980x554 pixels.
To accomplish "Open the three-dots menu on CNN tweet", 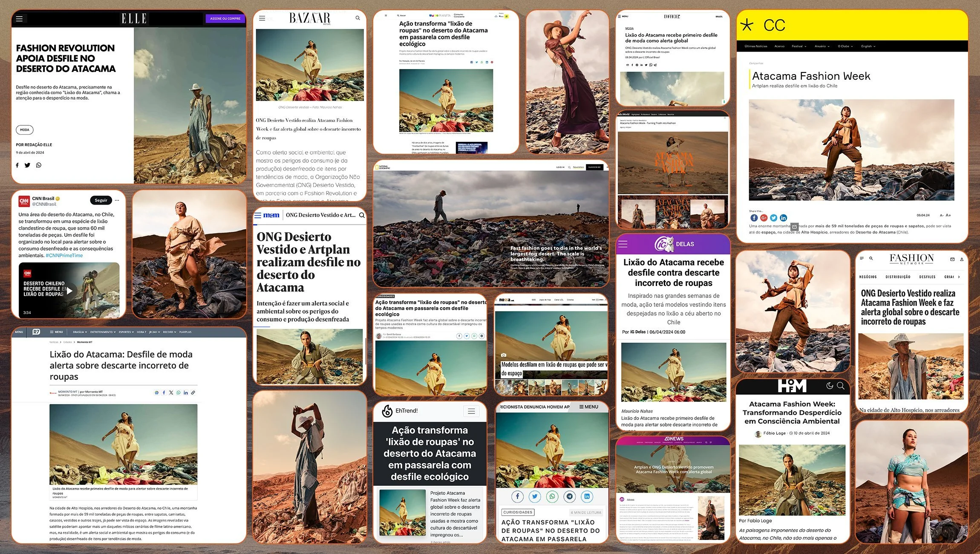I will (x=117, y=200).
